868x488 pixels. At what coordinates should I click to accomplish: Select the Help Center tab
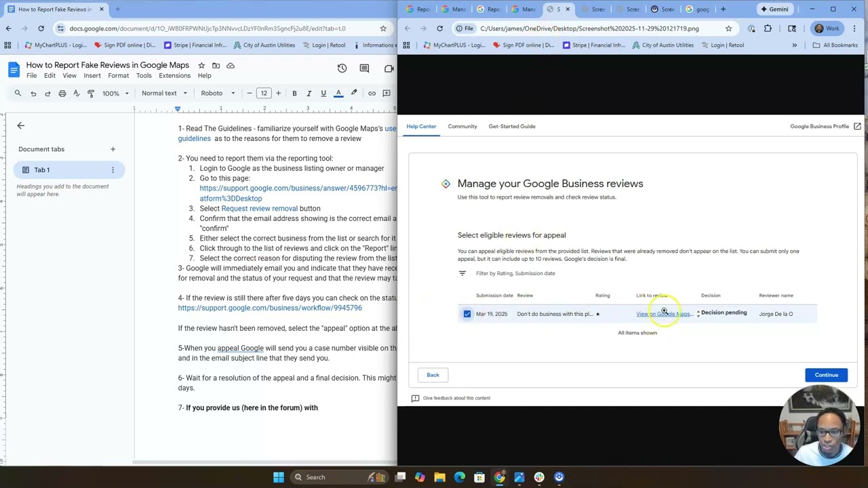[421, 126]
